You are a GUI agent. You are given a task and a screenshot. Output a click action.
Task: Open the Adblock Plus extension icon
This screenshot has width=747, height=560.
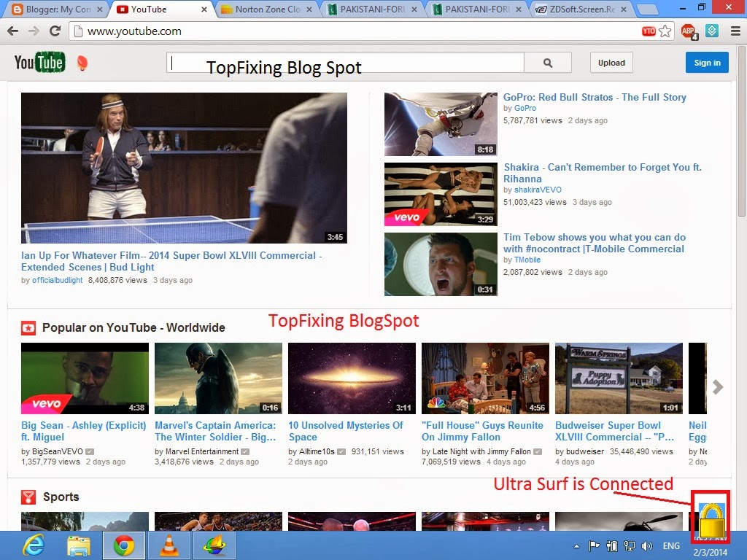(x=689, y=31)
